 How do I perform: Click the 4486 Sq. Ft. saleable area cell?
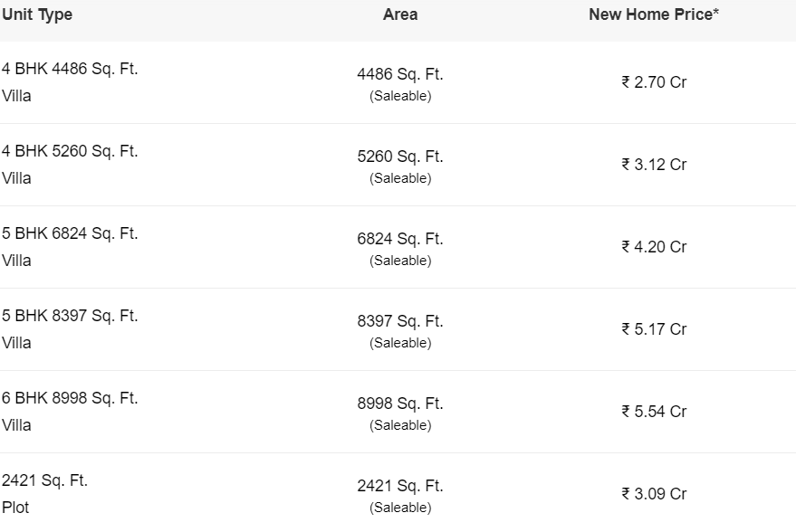tap(400, 83)
